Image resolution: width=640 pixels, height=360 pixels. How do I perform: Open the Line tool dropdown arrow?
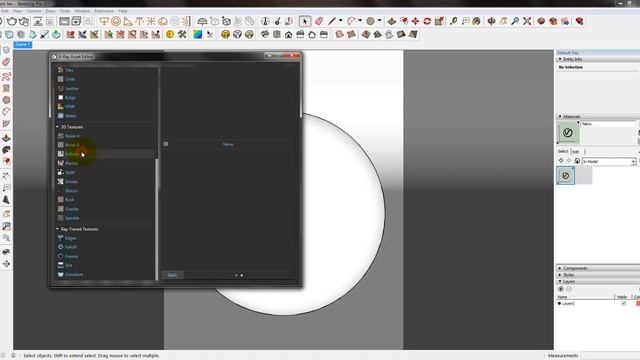point(340,20)
